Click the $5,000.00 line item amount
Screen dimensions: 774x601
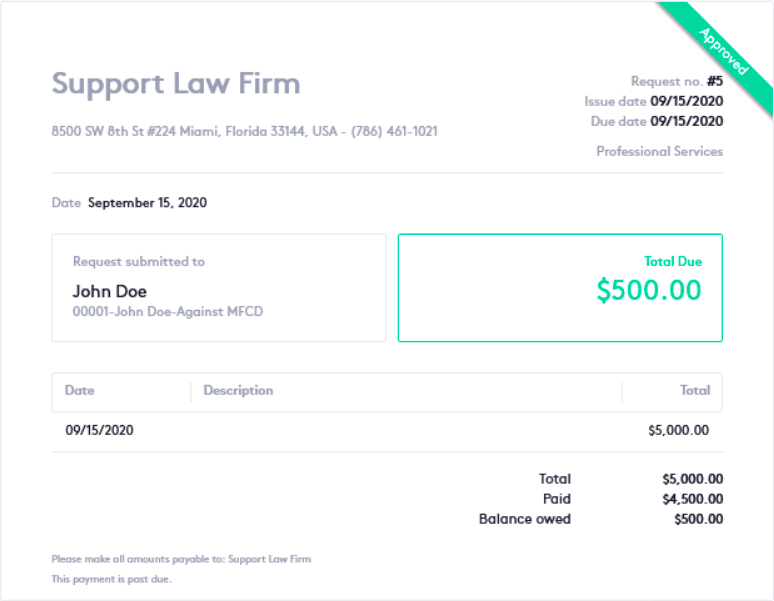coord(678,430)
